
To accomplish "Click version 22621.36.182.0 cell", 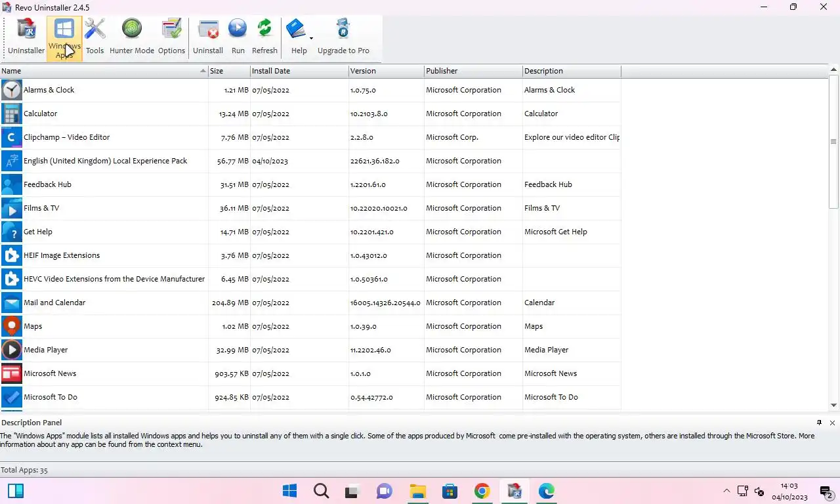I will click(x=375, y=161).
